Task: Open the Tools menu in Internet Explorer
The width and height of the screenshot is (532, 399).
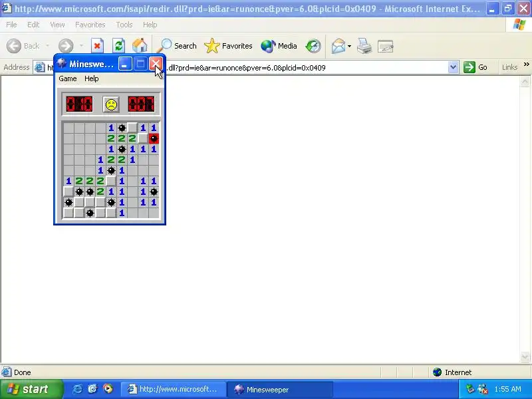Action: [124, 25]
